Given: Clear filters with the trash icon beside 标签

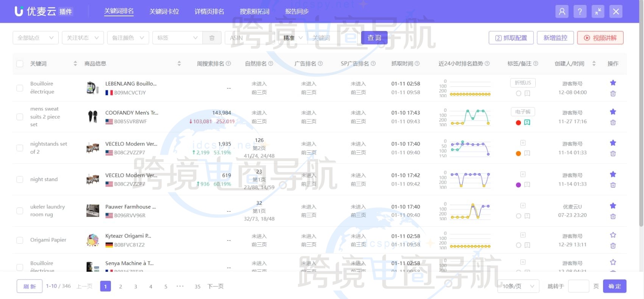Looking at the screenshot, I should (x=212, y=38).
